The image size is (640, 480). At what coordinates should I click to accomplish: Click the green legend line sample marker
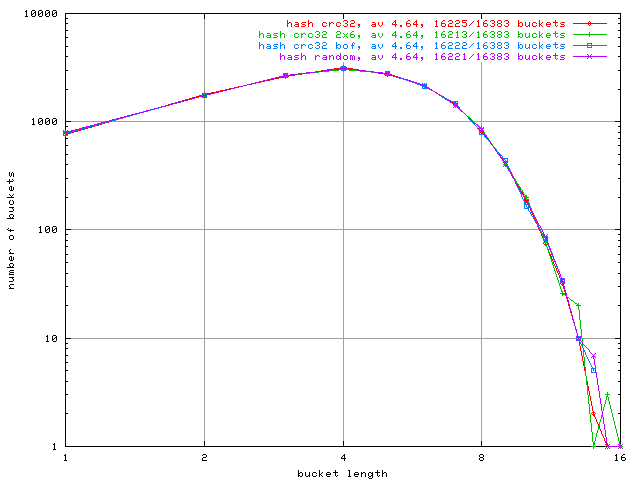[x=589, y=35]
